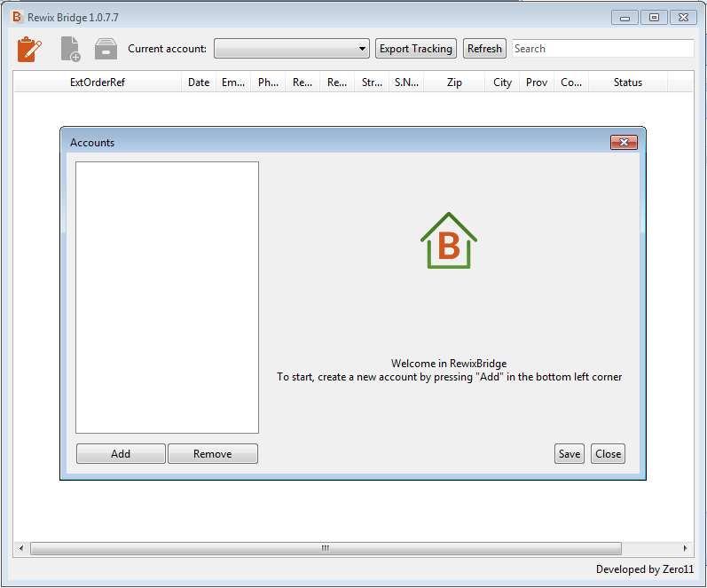Click the horizontal scrollbar thumb
The image size is (707, 588).
[326, 548]
